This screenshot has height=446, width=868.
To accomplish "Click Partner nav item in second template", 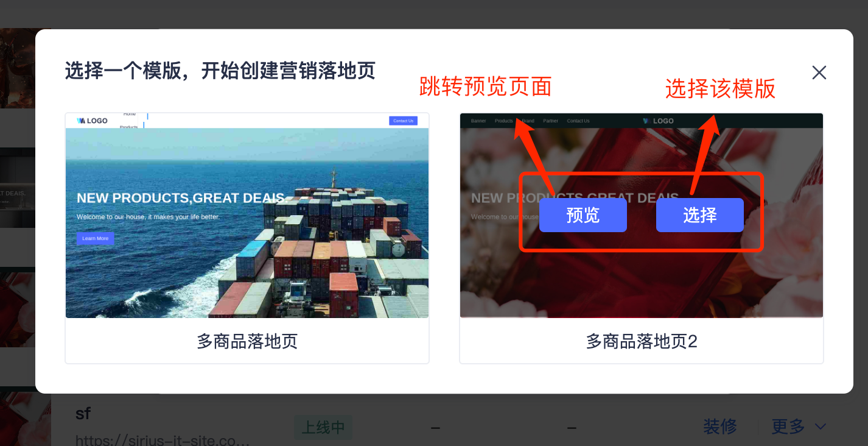I will click(x=551, y=121).
